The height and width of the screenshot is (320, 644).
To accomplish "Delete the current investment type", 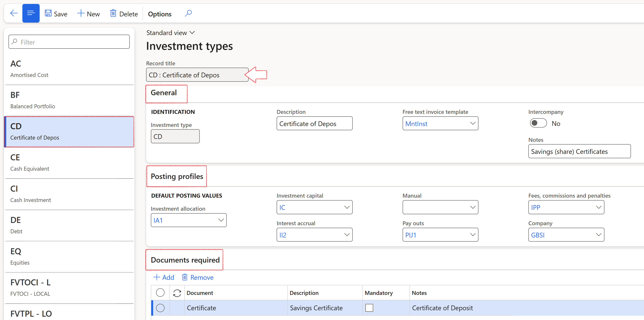I will [x=124, y=14].
